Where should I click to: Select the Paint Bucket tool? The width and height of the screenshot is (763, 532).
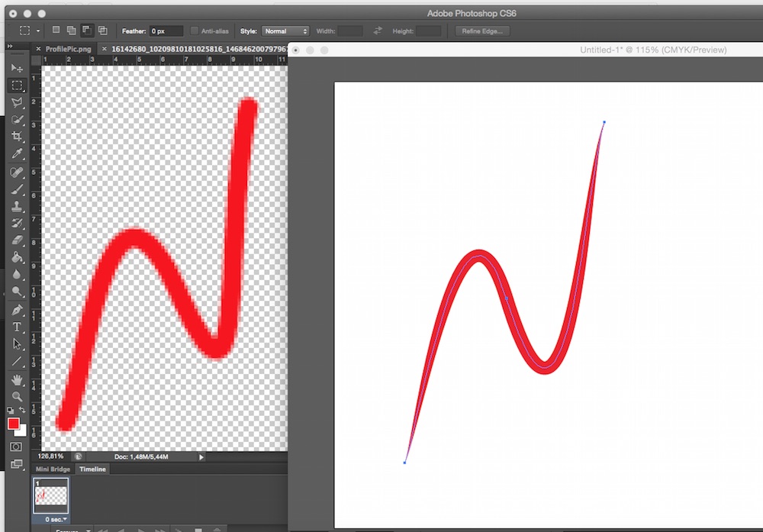(x=17, y=257)
